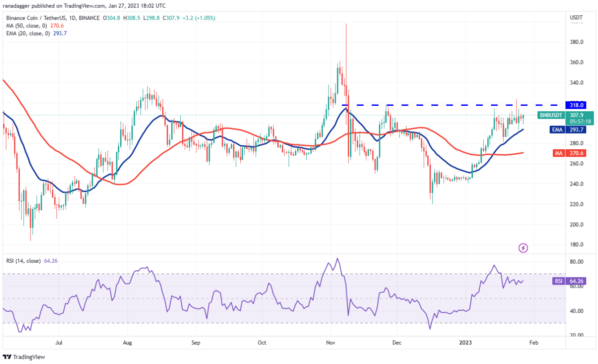Click the 340.0 price axis value
Viewport: 598px width, 364px height.
coord(576,83)
